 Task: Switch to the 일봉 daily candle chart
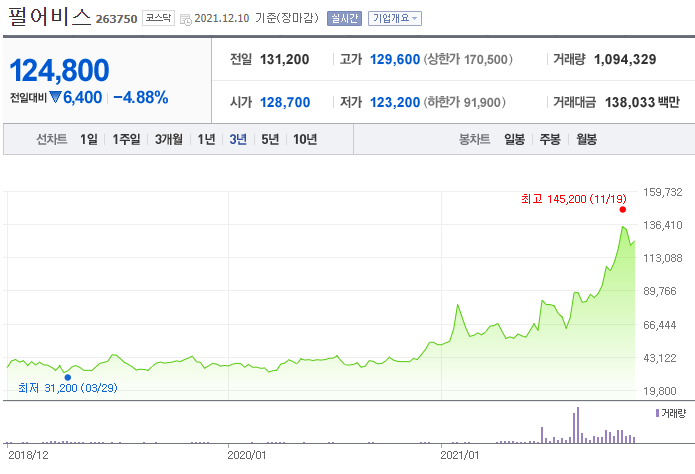[x=515, y=139]
